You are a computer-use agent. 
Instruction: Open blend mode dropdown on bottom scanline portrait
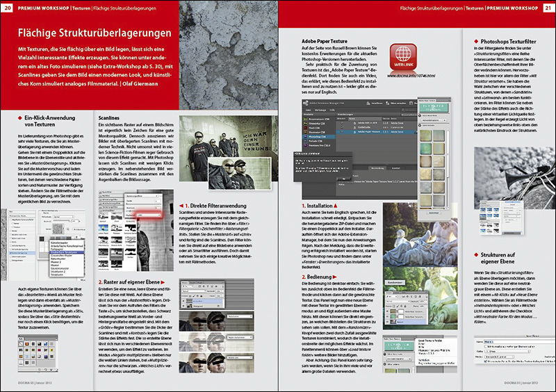tap(240, 357)
